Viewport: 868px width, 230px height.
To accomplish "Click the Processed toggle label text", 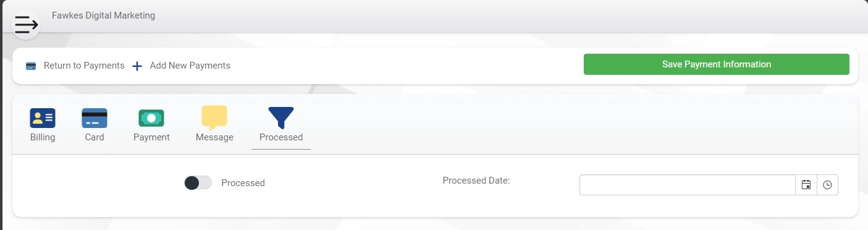I will pos(243,183).
